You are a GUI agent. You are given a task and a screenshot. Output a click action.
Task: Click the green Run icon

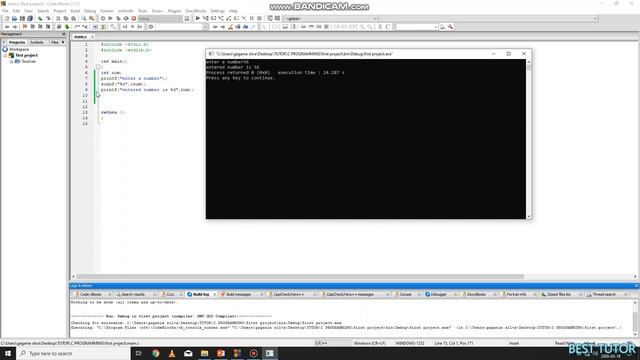tap(110, 18)
